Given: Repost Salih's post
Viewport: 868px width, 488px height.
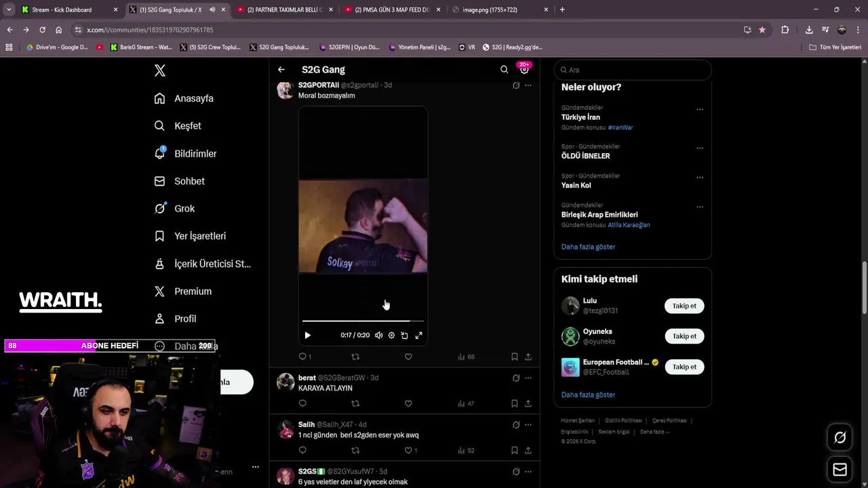Looking at the screenshot, I should pyautogui.click(x=355, y=450).
